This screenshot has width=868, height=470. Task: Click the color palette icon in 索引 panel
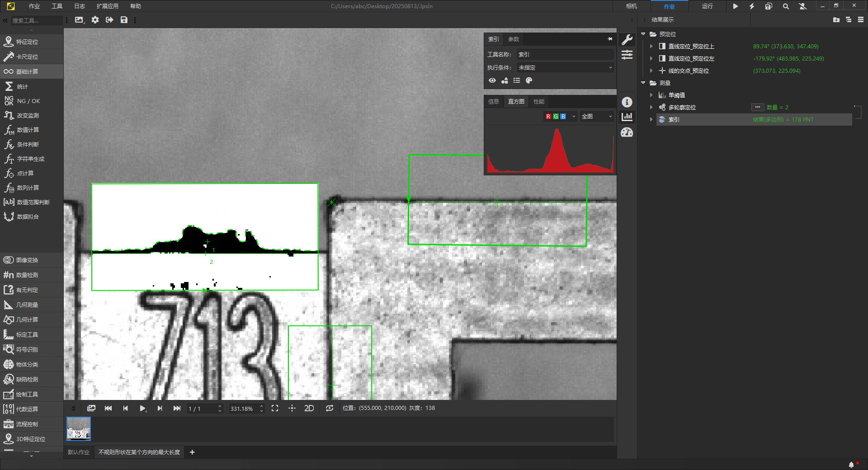tap(529, 80)
